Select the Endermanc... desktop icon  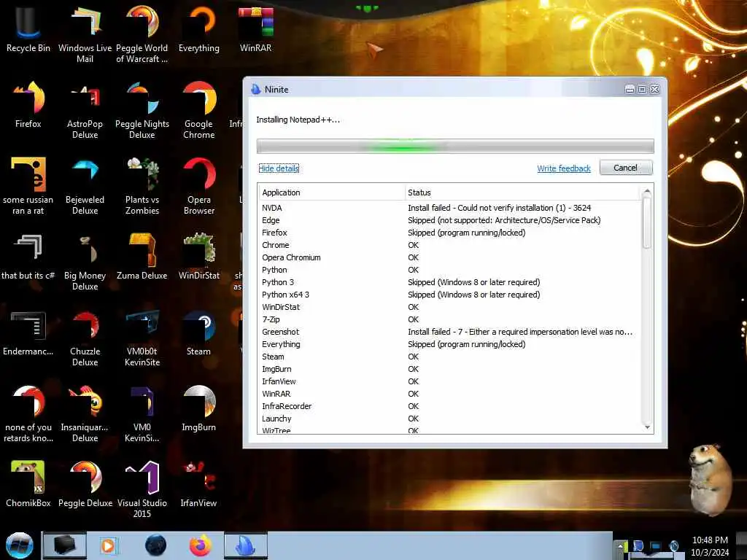28,332
